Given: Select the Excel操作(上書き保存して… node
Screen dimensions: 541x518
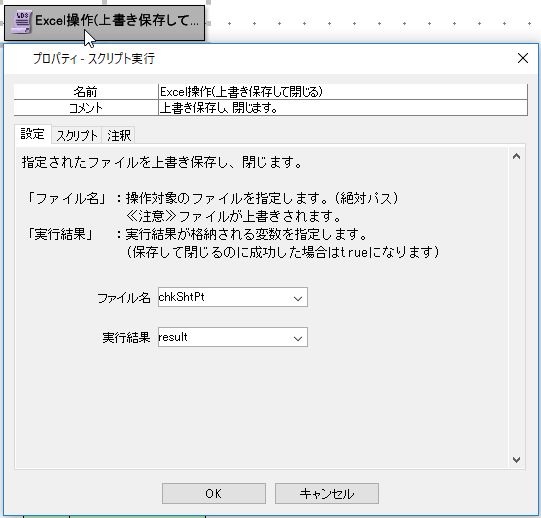Looking at the screenshot, I should click(x=105, y=23).
